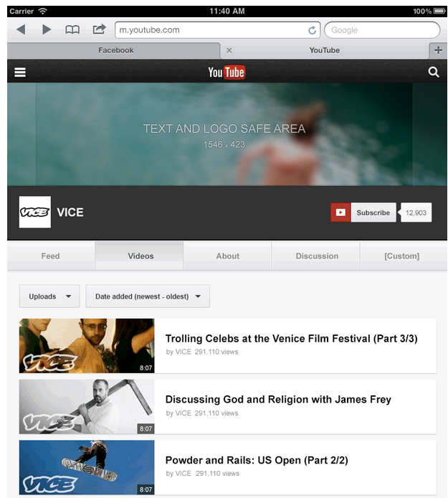Open the YouTube hamburger menu
Screen dimensions: 448x498
(20, 72)
